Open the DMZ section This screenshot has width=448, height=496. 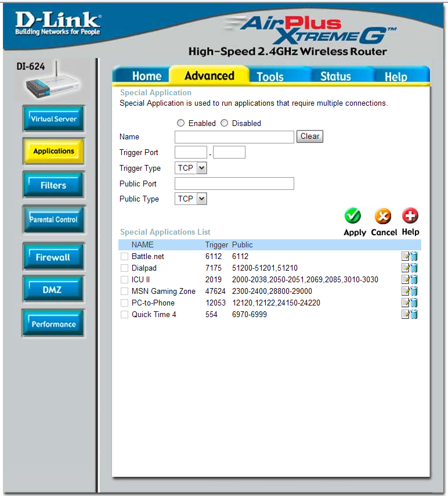(x=53, y=289)
